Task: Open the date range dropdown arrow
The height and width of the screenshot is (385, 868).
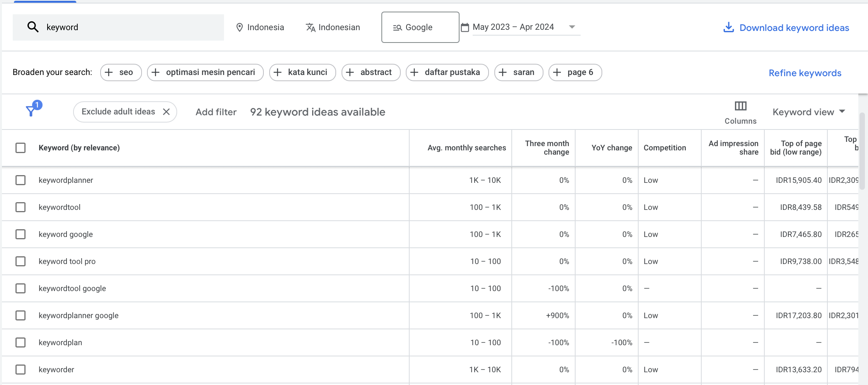Action: tap(572, 27)
